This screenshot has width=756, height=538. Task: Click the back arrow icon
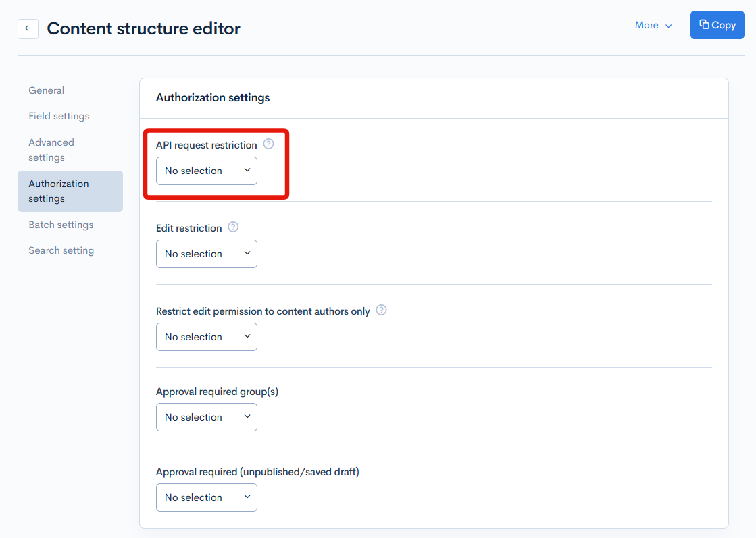(x=28, y=28)
